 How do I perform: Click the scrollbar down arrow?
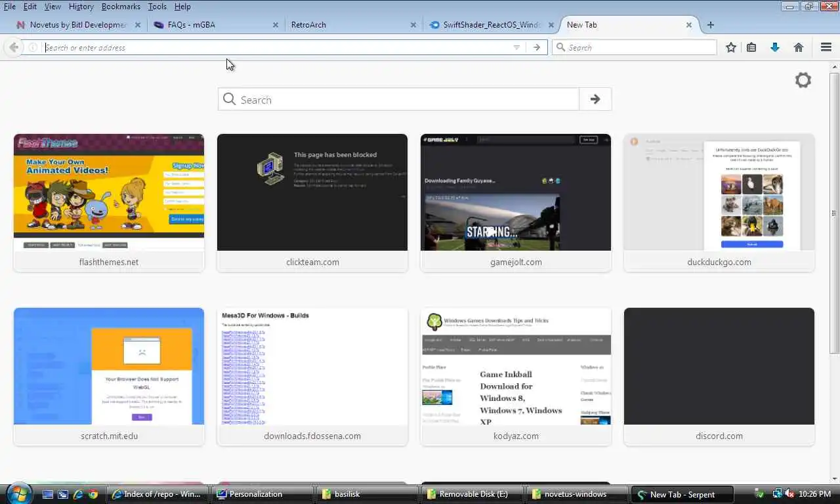click(x=835, y=478)
